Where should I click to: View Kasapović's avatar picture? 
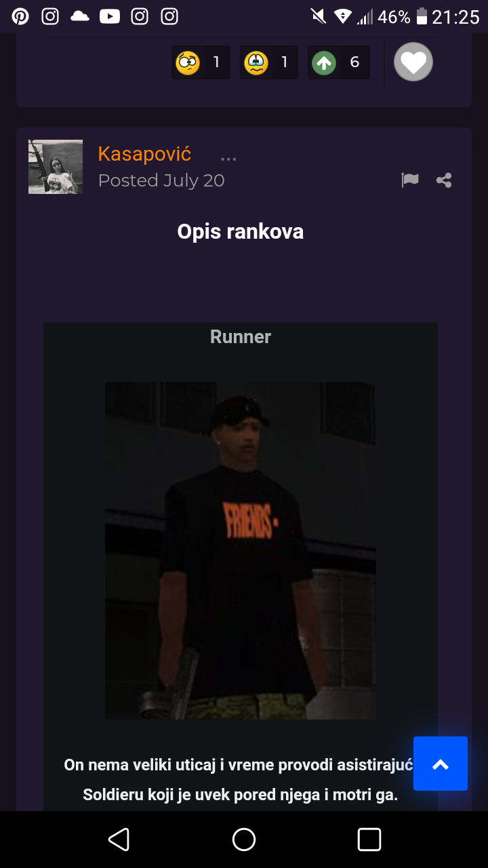pos(56,167)
